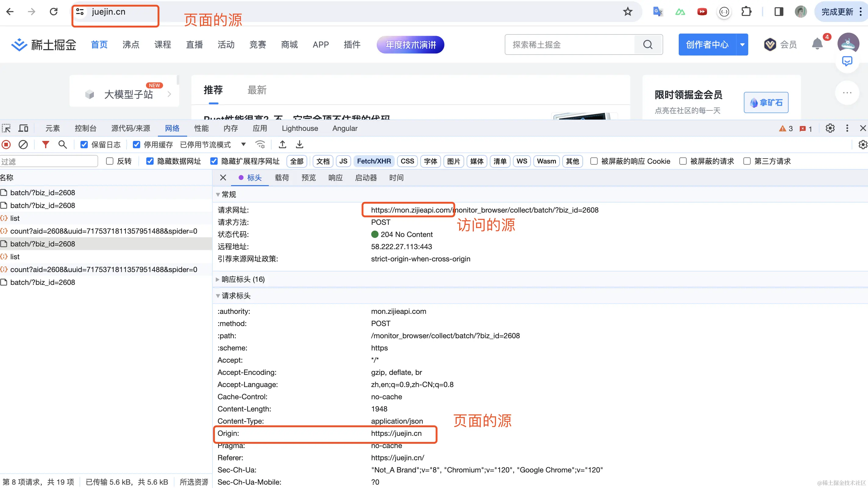Click the Juejin search magnifier button
Viewport: 868px width, 488px height.
click(x=648, y=45)
